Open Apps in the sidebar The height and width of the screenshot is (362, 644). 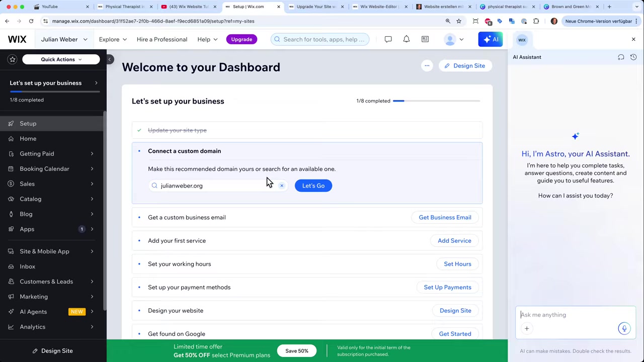tap(51, 229)
